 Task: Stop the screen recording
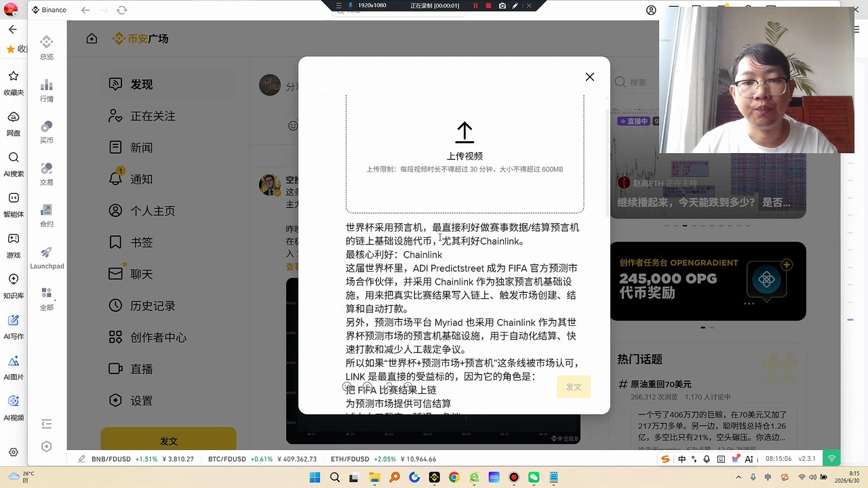point(488,5)
